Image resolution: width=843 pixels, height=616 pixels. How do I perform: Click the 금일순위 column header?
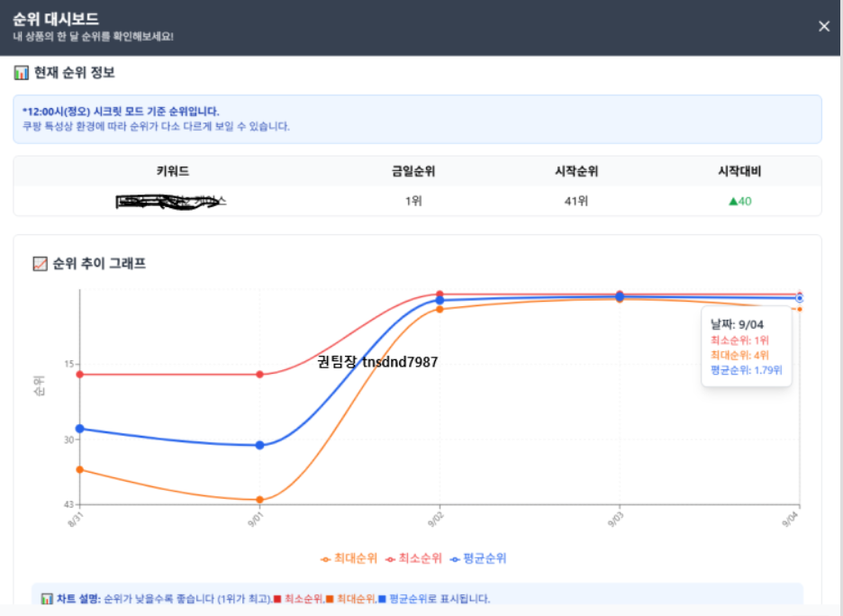(413, 171)
